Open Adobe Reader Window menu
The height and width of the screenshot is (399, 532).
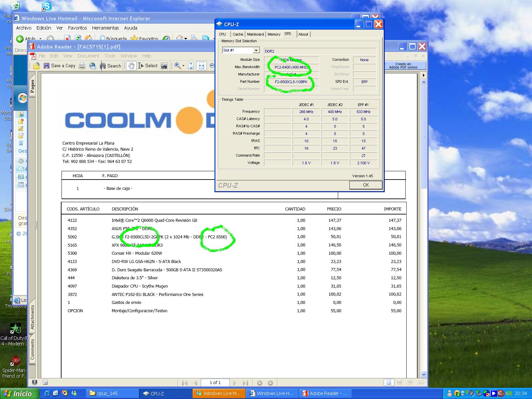(x=129, y=56)
